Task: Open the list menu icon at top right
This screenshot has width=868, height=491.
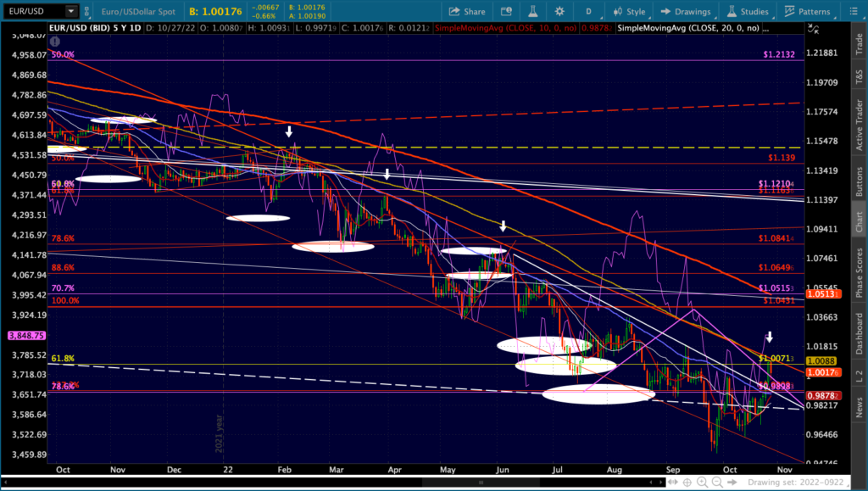Action: [853, 11]
